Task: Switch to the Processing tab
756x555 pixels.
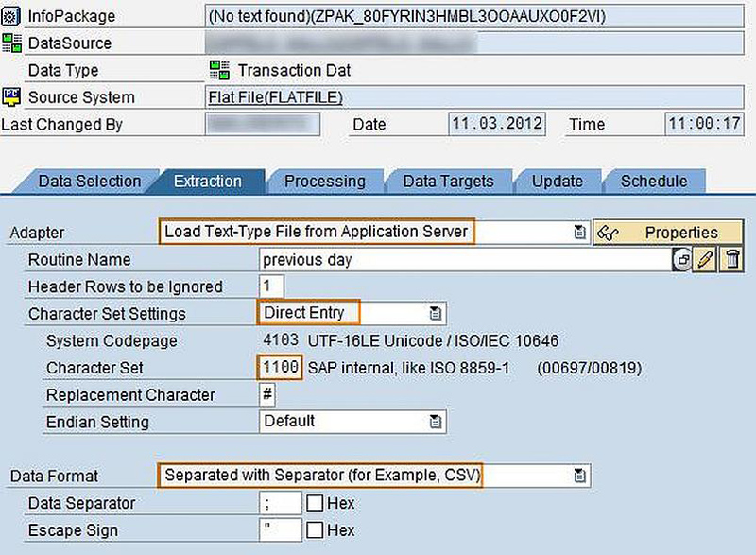Action: click(x=325, y=182)
